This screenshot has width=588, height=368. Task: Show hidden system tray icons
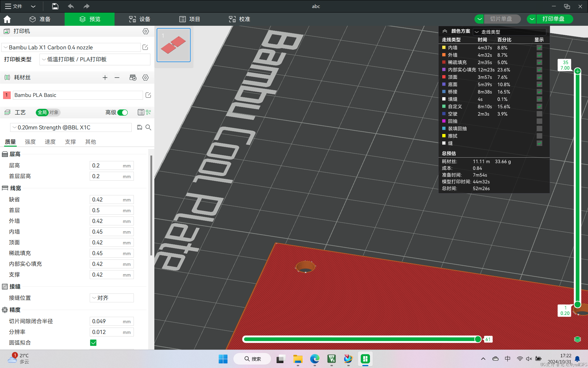[483, 359]
